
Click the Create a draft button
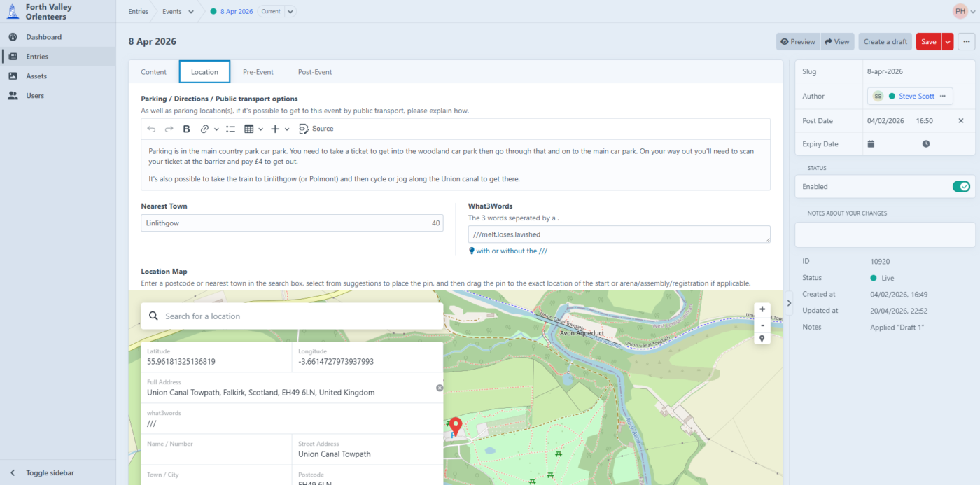885,42
